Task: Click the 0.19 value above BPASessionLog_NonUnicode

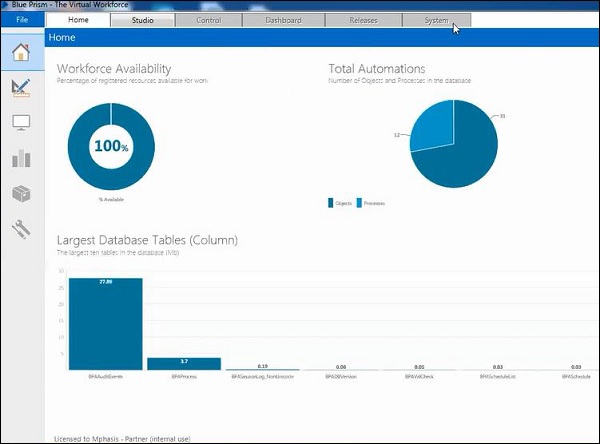Action: coord(262,366)
